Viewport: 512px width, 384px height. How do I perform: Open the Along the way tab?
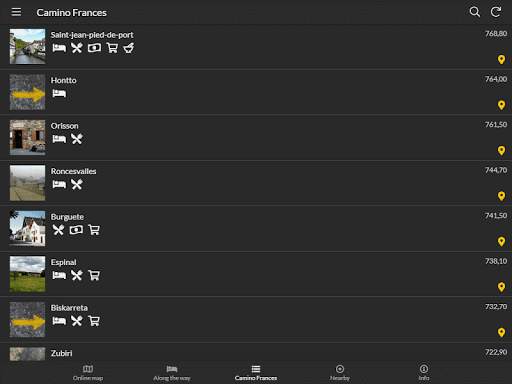click(172, 373)
